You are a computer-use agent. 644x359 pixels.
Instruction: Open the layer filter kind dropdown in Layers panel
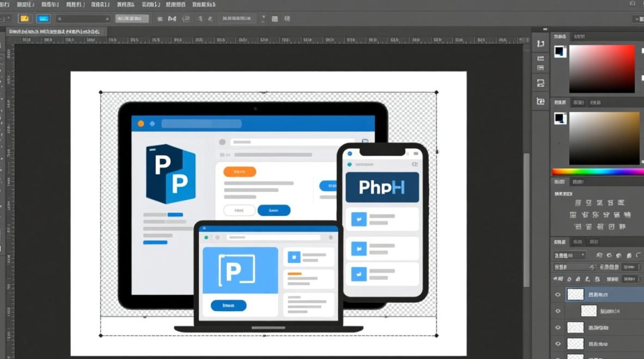click(x=569, y=256)
